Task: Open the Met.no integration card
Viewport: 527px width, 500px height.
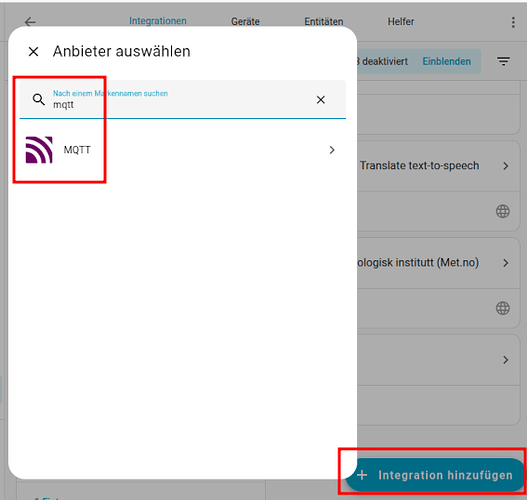Action: pyautogui.click(x=418, y=262)
